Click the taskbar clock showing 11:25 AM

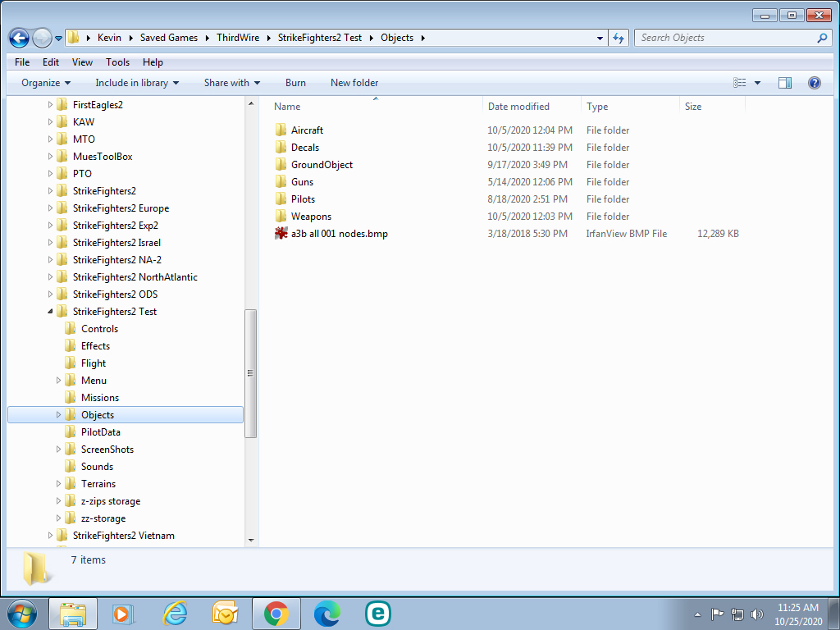(797, 614)
